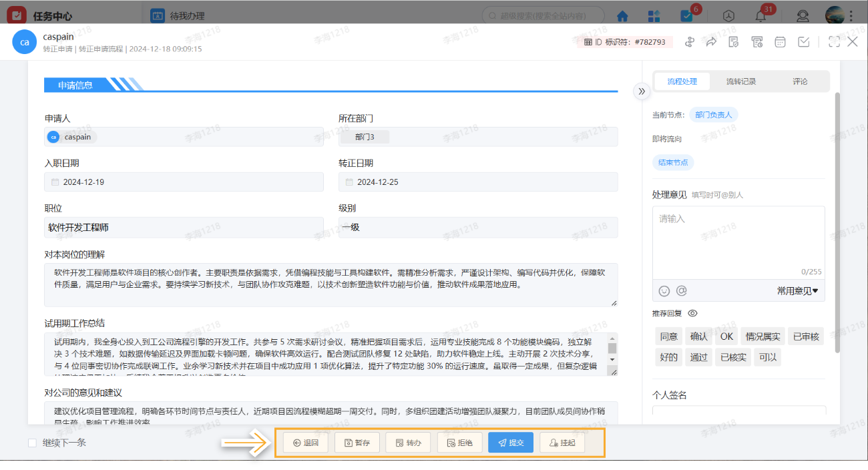Click the share/forward arrow icon in header

pos(711,41)
